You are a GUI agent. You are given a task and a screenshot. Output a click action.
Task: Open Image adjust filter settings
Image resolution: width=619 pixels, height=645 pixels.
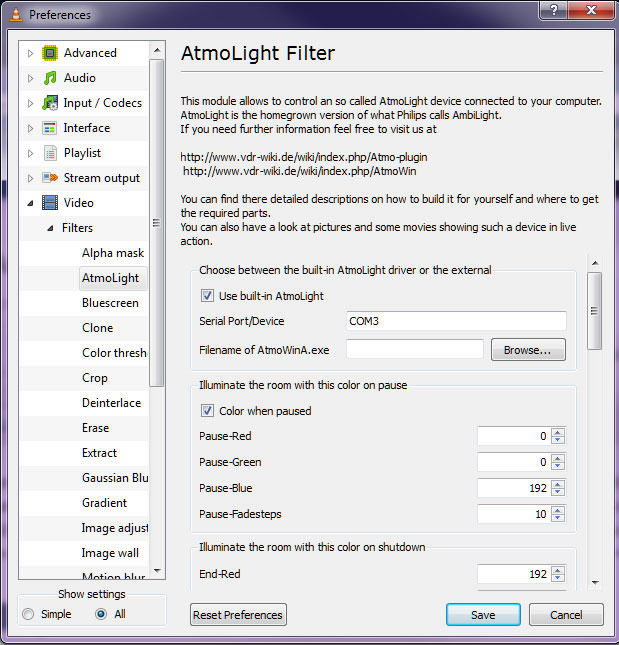[x=115, y=528]
